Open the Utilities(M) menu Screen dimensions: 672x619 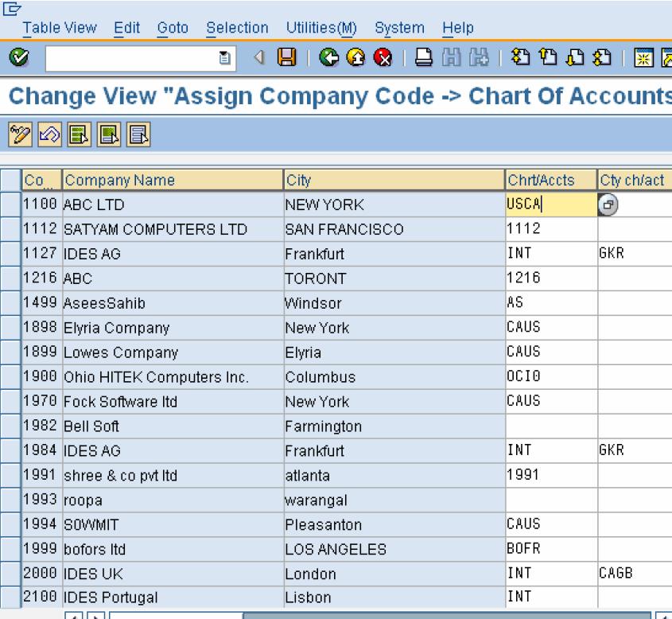point(321,28)
